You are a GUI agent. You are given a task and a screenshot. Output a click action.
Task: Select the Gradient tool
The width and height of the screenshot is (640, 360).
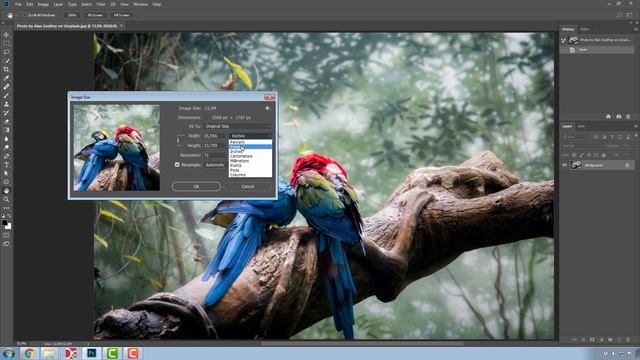click(6, 130)
